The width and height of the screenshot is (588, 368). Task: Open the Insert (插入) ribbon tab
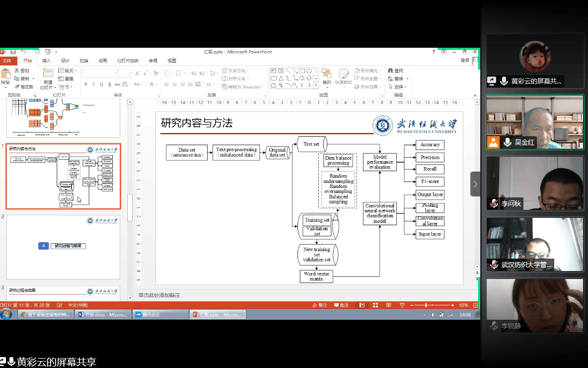tap(46, 61)
